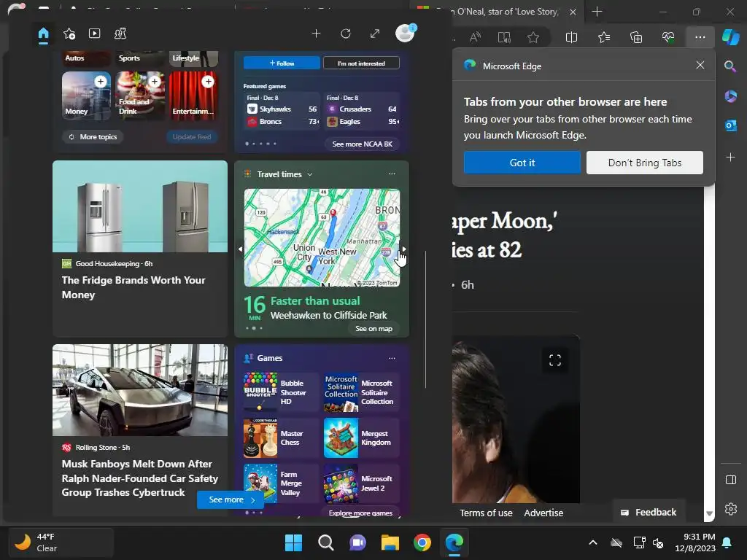Open Google Chrome from taskbar
The width and height of the screenshot is (747, 560).
422,542
